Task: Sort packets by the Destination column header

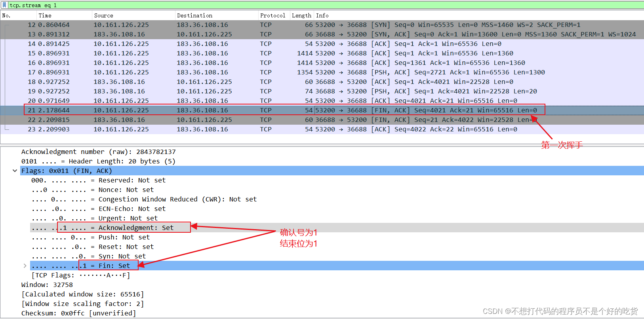Action: click(x=217, y=15)
